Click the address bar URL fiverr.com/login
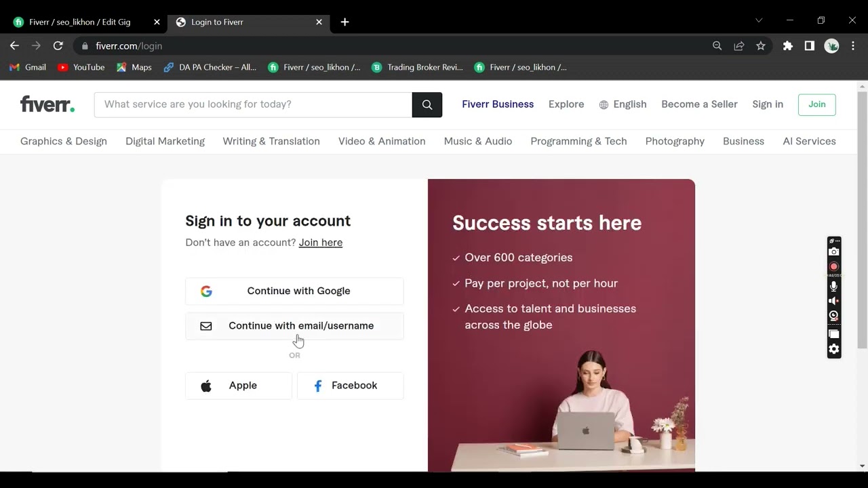 pyautogui.click(x=129, y=46)
